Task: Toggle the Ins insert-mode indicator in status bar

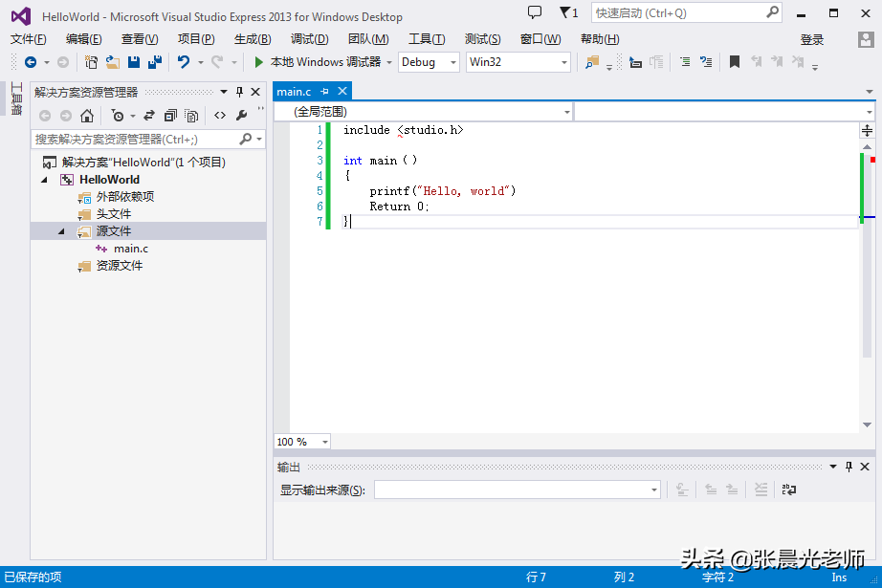Action: [839, 577]
